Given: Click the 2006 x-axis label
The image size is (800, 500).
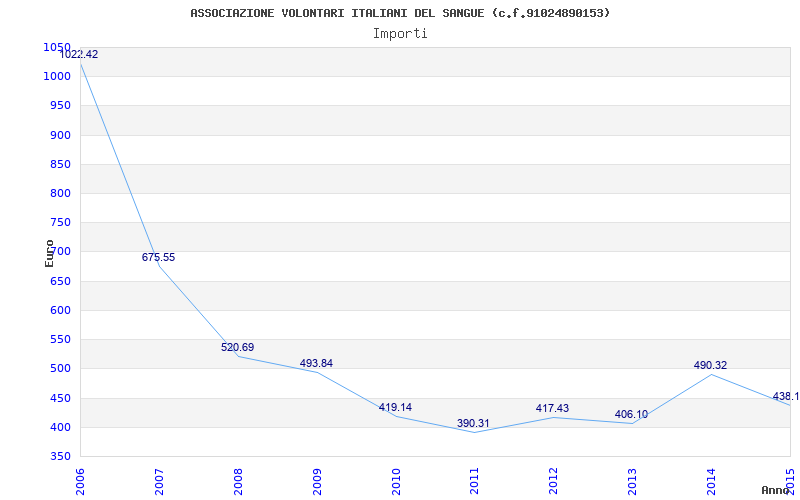Looking at the screenshot, I should (x=81, y=481).
